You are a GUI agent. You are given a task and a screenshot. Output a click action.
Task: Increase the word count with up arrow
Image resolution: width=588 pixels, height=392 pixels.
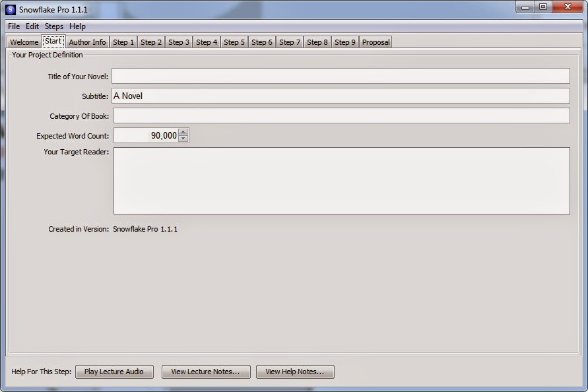pyautogui.click(x=183, y=132)
